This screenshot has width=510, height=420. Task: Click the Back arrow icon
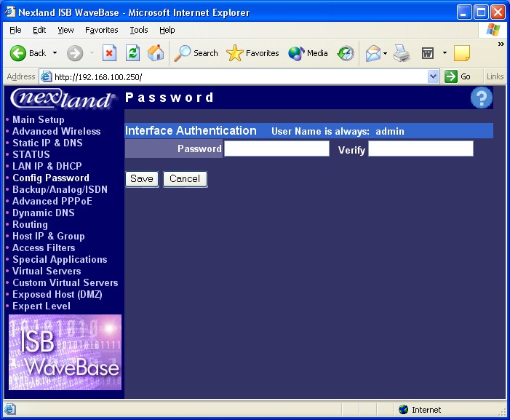tap(18, 53)
